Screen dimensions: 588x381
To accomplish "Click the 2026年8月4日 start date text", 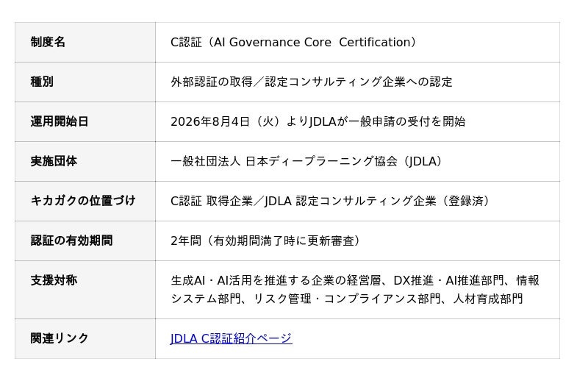I will point(210,121).
